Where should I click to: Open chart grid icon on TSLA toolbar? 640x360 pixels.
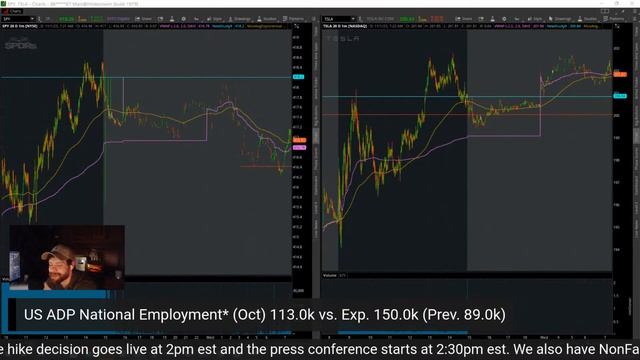(x=481, y=19)
